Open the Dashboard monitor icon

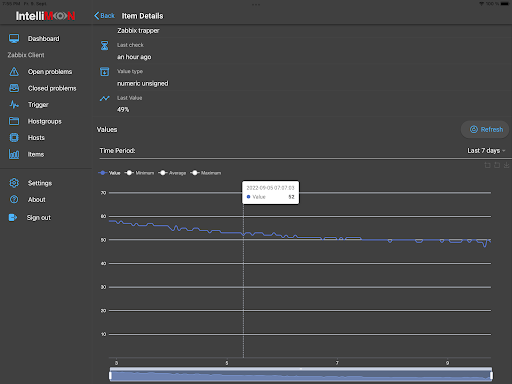pyautogui.click(x=14, y=39)
